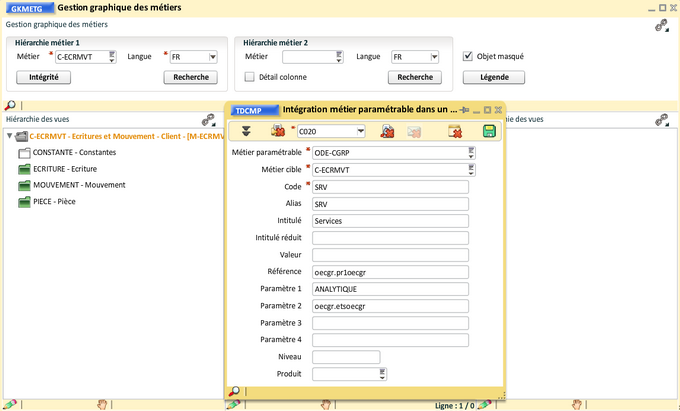The height and width of the screenshot is (411, 680).
Task: Click the magnifier icon at dialog bottom
Action: (234, 392)
